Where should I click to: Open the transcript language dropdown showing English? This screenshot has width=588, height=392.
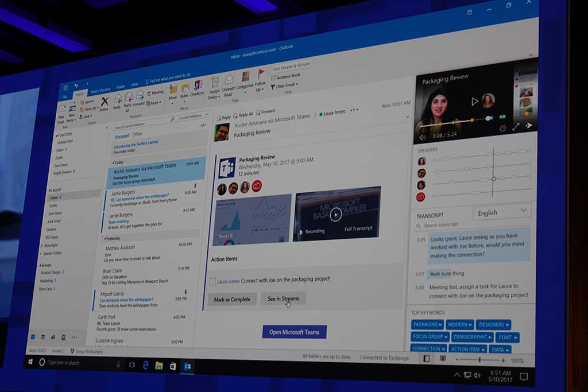tap(501, 212)
